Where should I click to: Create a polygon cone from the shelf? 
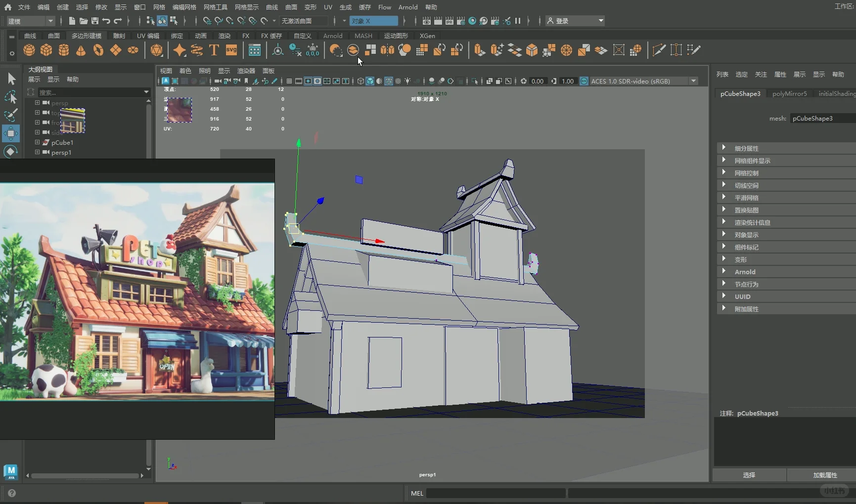point(81,50)
